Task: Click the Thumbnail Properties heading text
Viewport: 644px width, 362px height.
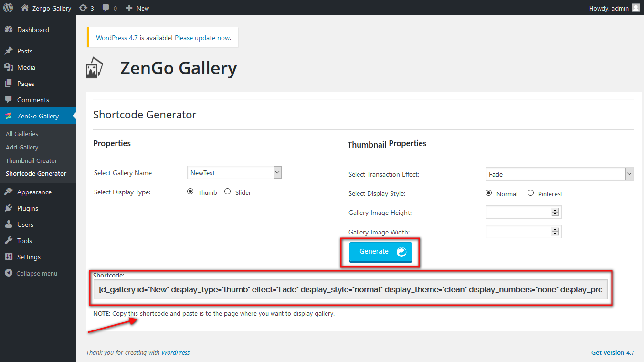Action: (x=387, y=144)
